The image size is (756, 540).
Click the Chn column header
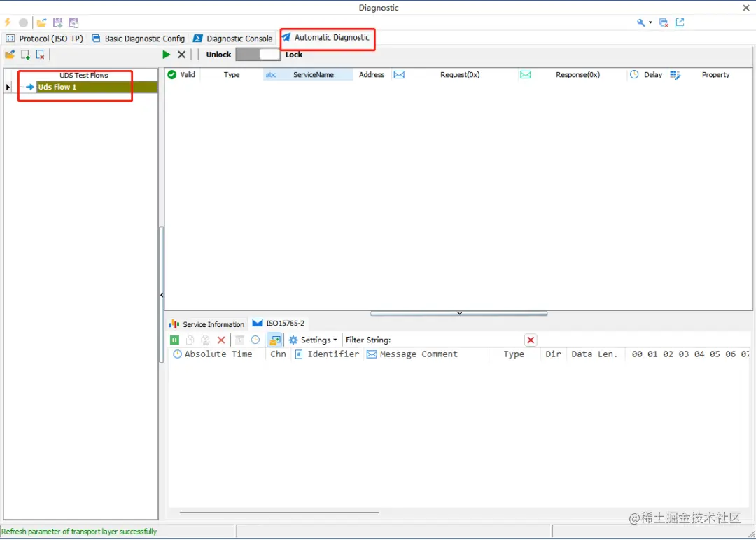[278, 354]
